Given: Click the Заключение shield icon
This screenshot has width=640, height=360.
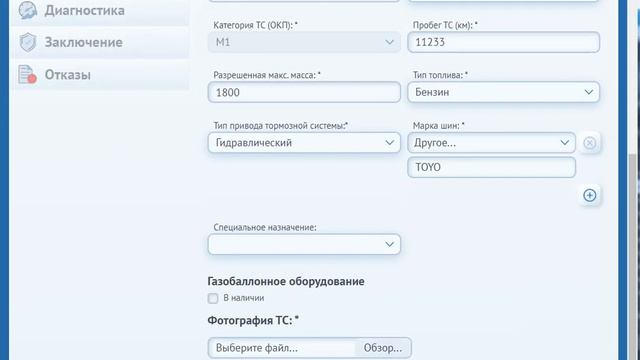Looking at the screenshot, I should pyautogui.click(x=28, y=42).
